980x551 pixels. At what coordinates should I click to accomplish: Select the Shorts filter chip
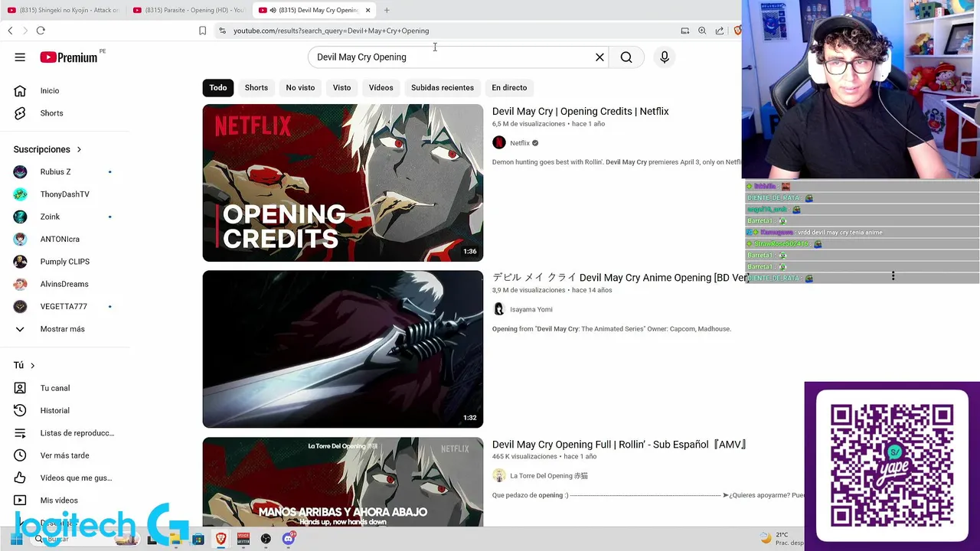[x=256, y=87]
